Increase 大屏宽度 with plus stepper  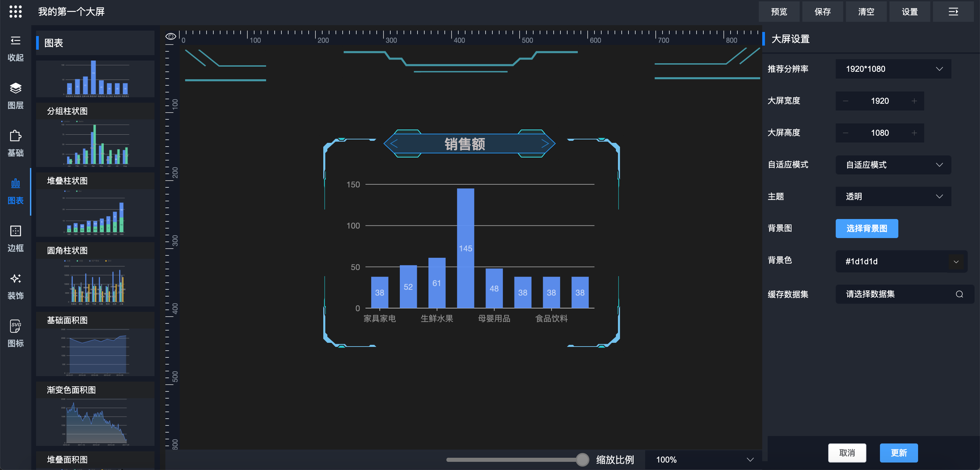point(914,101)
